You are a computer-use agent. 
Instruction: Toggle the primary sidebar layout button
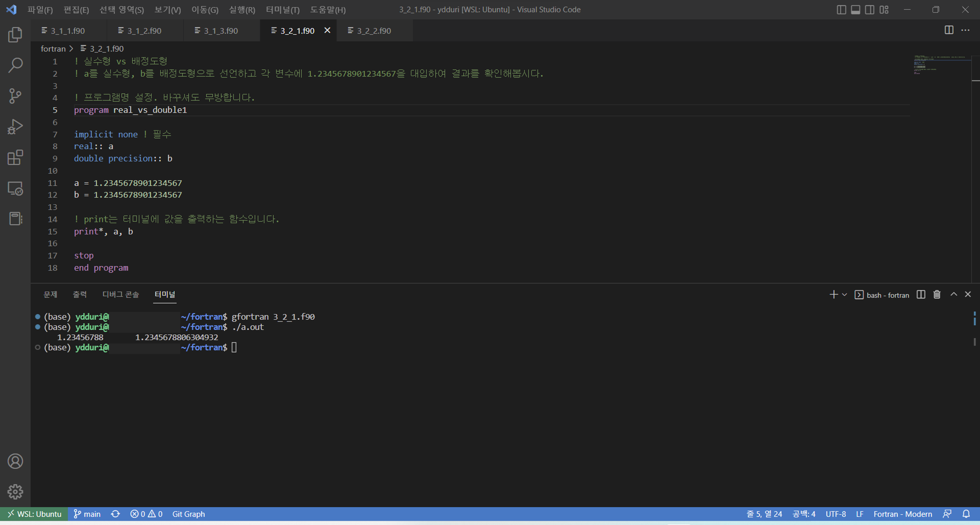pyautogui.click(x=841, y=10)
